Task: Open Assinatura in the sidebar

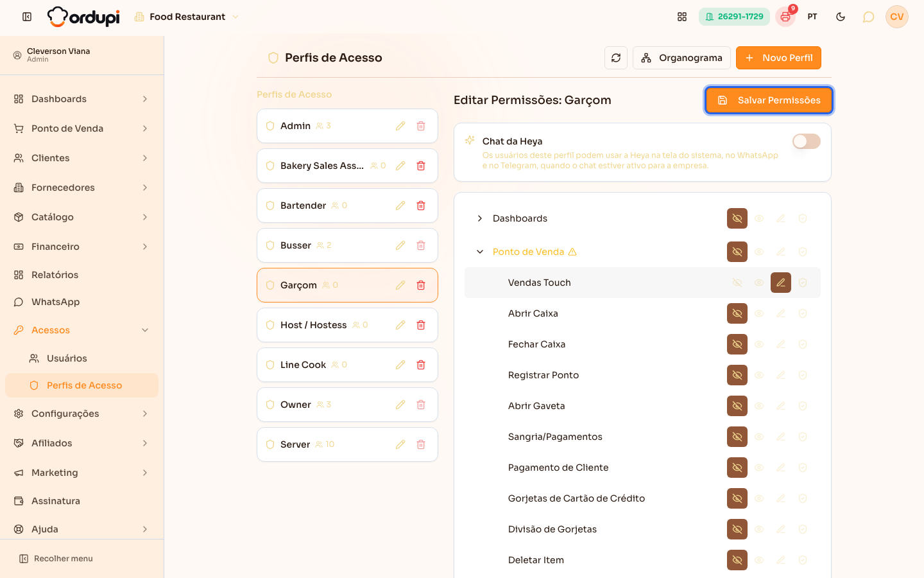Action: (x=81, y=501)
